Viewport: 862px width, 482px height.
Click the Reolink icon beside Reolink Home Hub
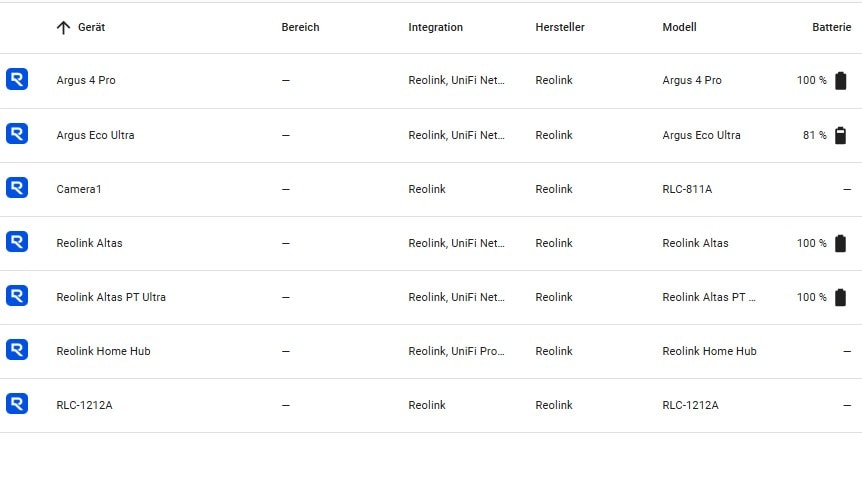click(x=17, y=350)
